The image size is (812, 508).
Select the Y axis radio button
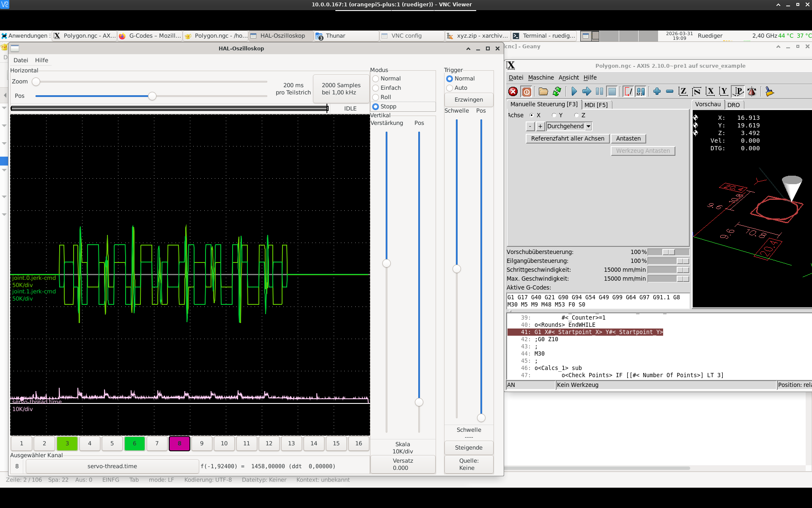pos(554,115)
